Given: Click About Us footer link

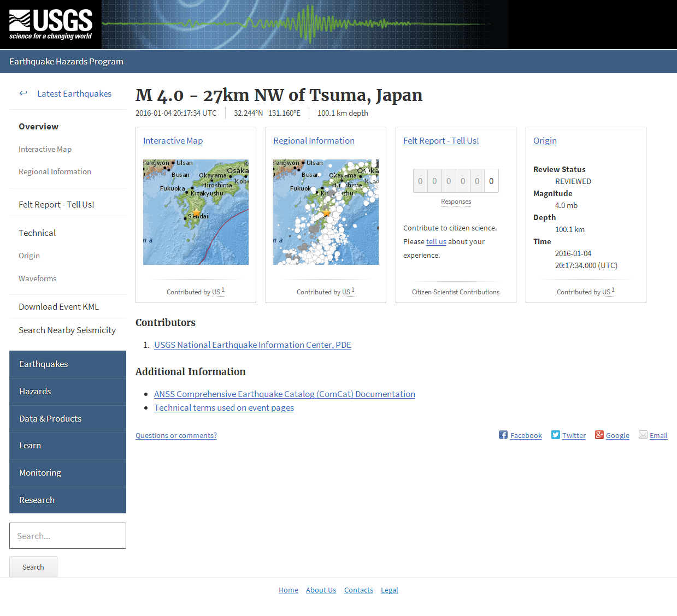Looking at the screenshot, I should point(321,590).
